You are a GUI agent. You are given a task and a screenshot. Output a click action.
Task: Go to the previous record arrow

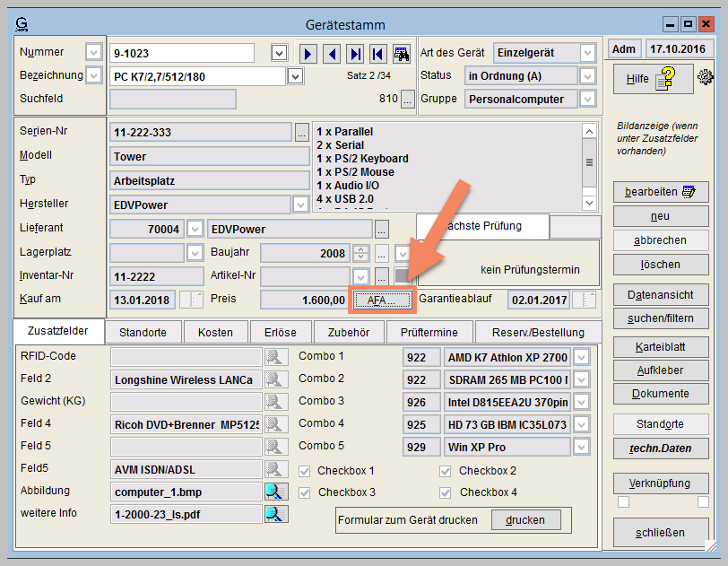pos(333,54)
